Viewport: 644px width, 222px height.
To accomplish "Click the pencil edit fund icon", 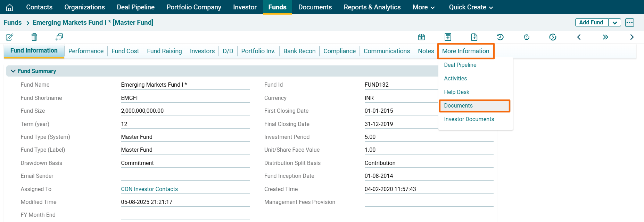I will [9, 37].
